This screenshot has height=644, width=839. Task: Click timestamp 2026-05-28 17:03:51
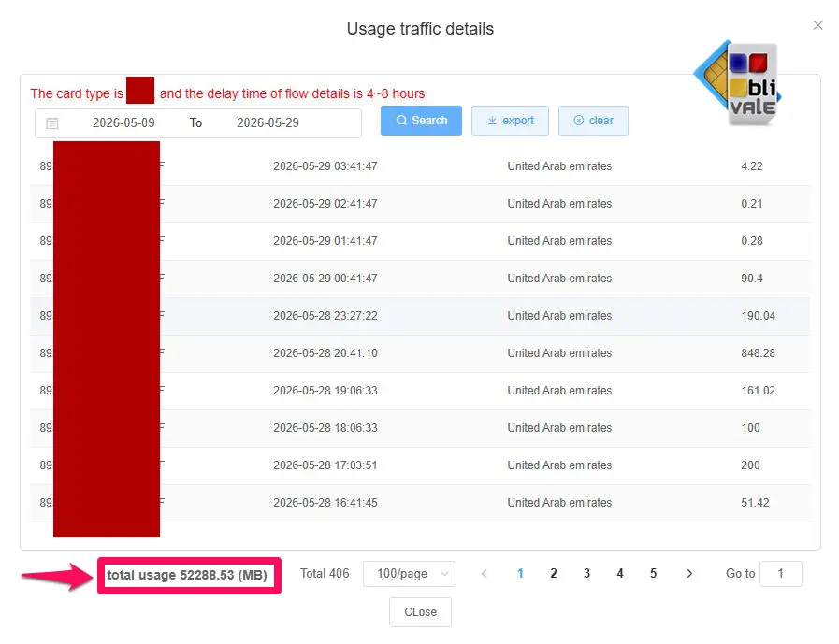point(325,465)
